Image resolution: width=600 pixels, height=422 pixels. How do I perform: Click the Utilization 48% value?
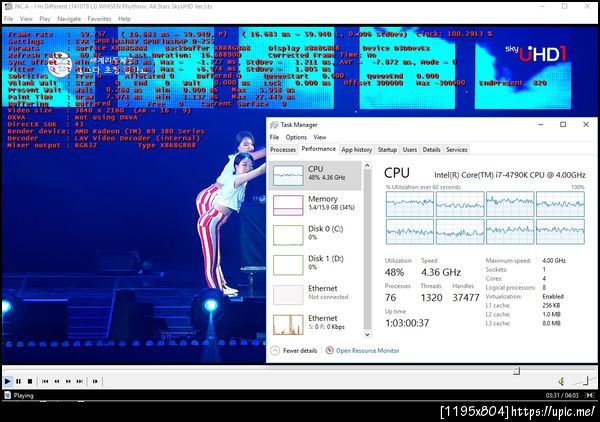[394, 272]
